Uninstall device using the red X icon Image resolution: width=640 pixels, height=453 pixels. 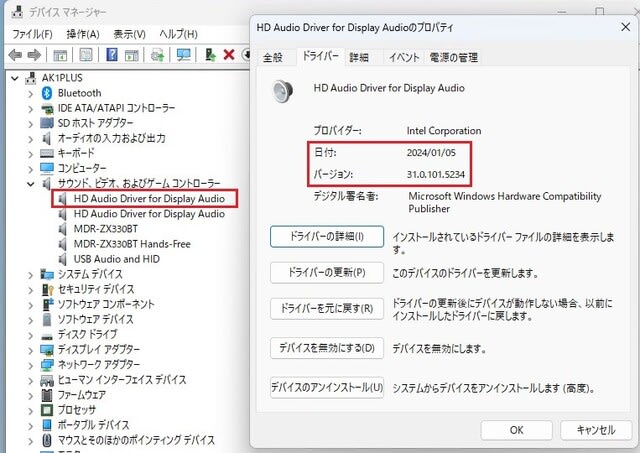pyautogui.click(x=229, y=55)
